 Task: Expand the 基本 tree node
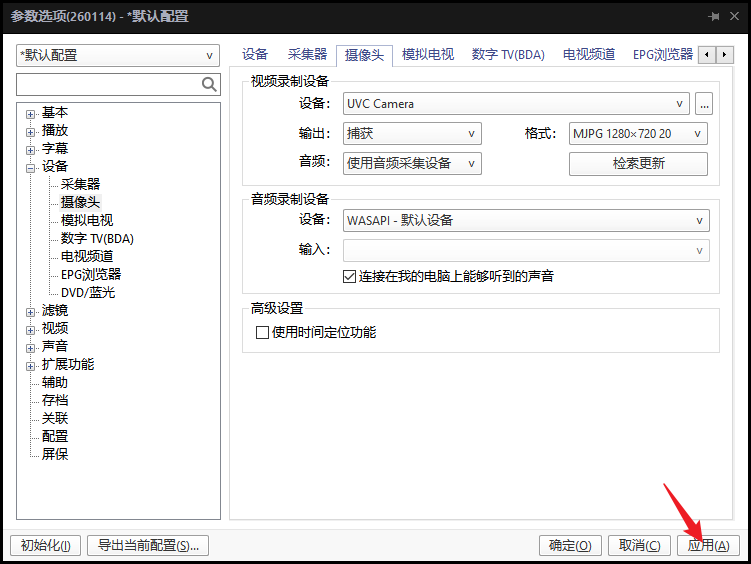point(31,113)
